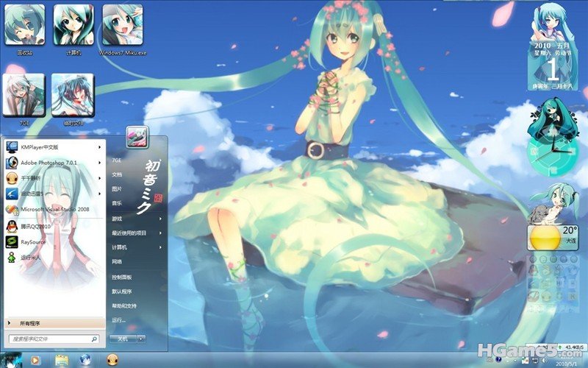The height and width of the screenshot is (368, 588).
Task: Click the blue 迅雷5 bird icon in the Start menu
Action: tap(12, 194)
